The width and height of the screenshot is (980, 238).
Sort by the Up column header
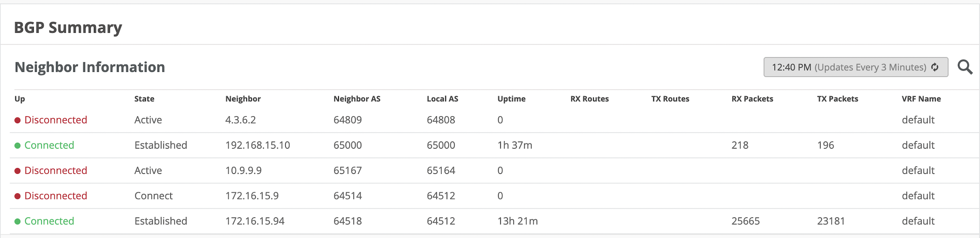(20, 99)
